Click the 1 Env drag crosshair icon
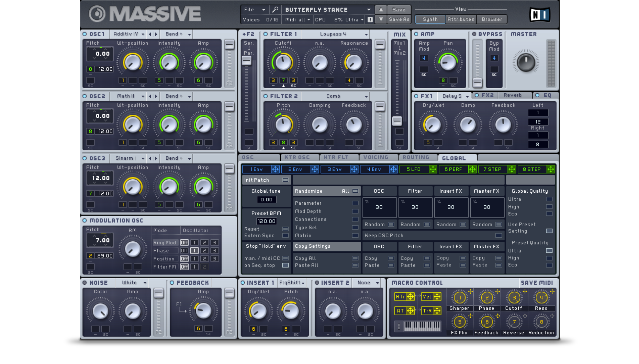Screen dimensions: 639x364 [x=275, y=169]
